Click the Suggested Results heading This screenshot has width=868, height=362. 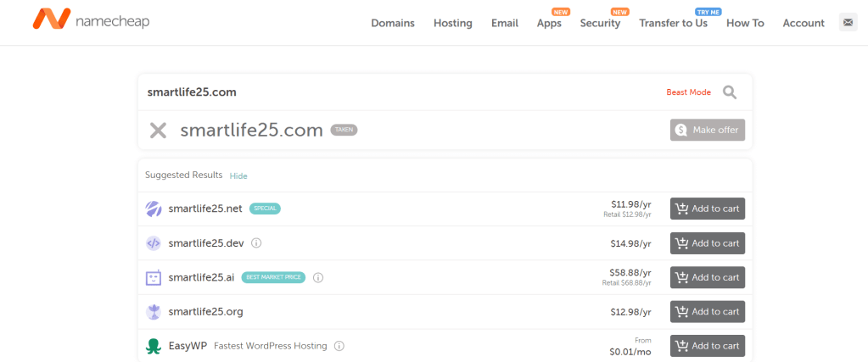click(184, 175)
